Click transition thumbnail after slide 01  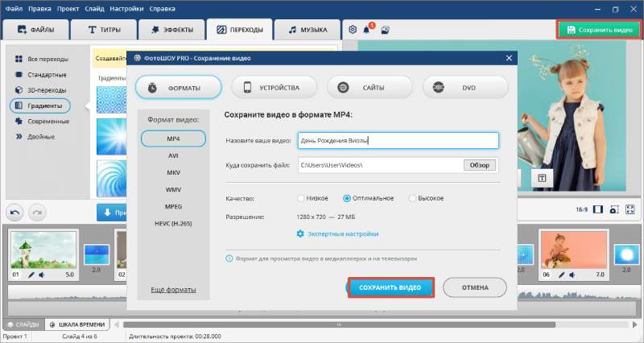click(x=97, y=254)
